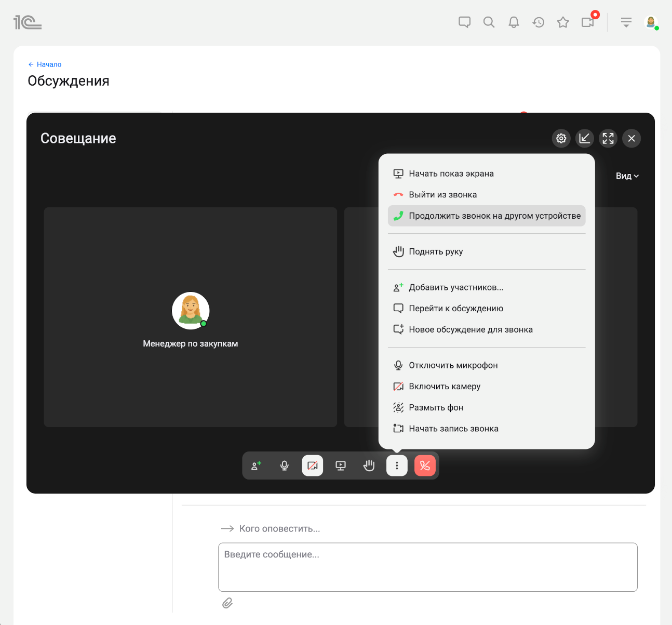672x625 pixels.
Task: Choose Размыть фон menu item
Action: 436,408
